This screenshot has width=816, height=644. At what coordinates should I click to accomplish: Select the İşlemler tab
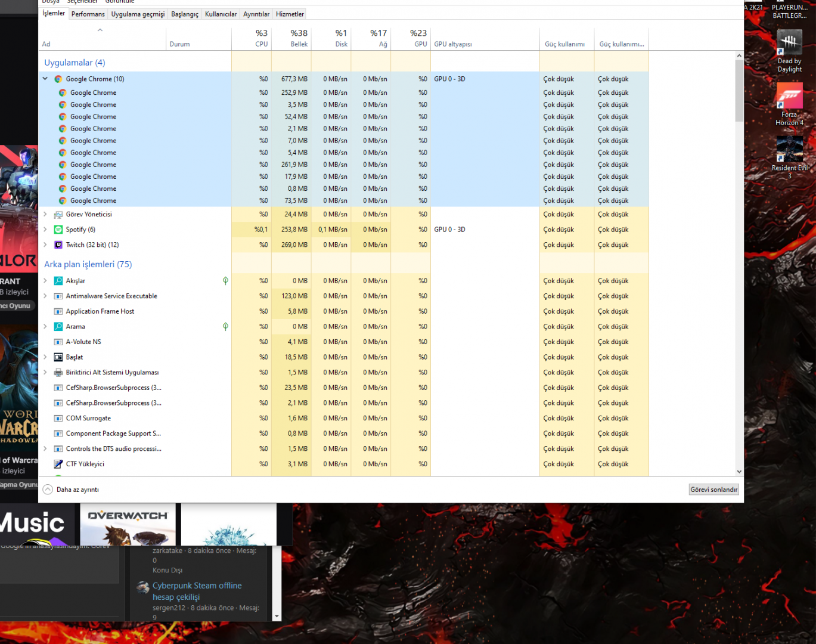pos(54,13)
